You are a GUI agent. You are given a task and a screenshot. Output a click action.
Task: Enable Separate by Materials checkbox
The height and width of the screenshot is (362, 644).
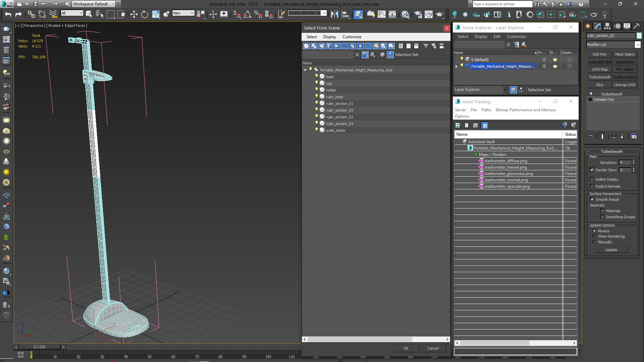click(602, 211)
